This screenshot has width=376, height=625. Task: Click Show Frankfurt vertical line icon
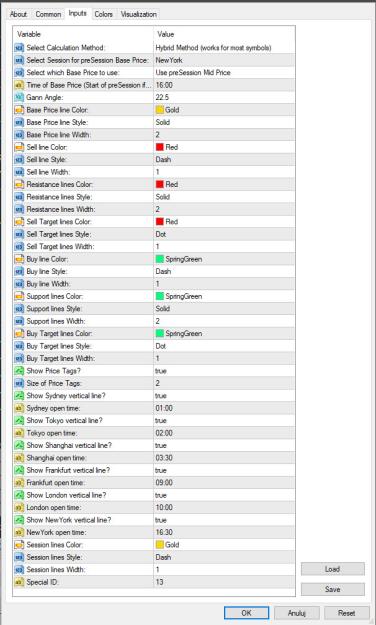point(19,470)
